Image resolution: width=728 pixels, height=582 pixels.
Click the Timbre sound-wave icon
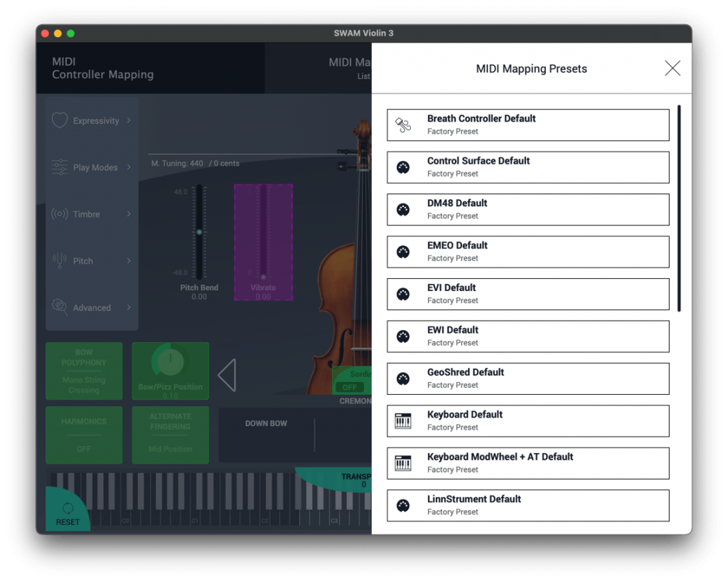pos(60,214)
